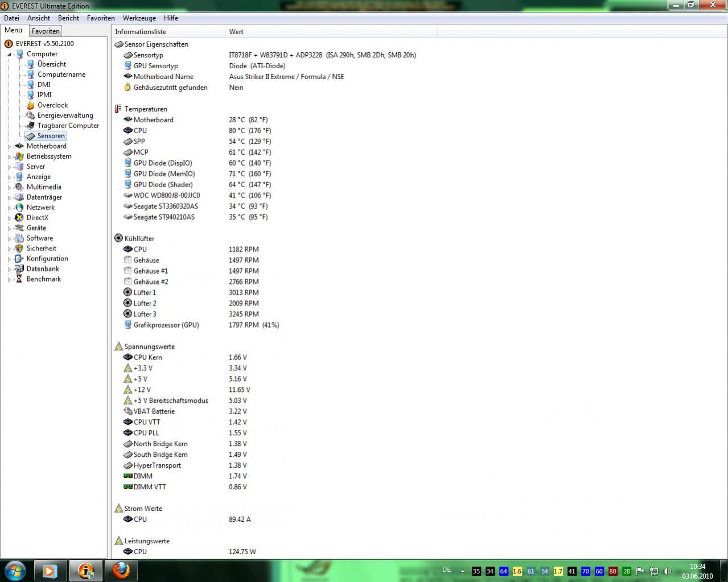Click the Tragbarer Computer laptop icon
This screenshot has height=582, width=728.
click(31, 126)
